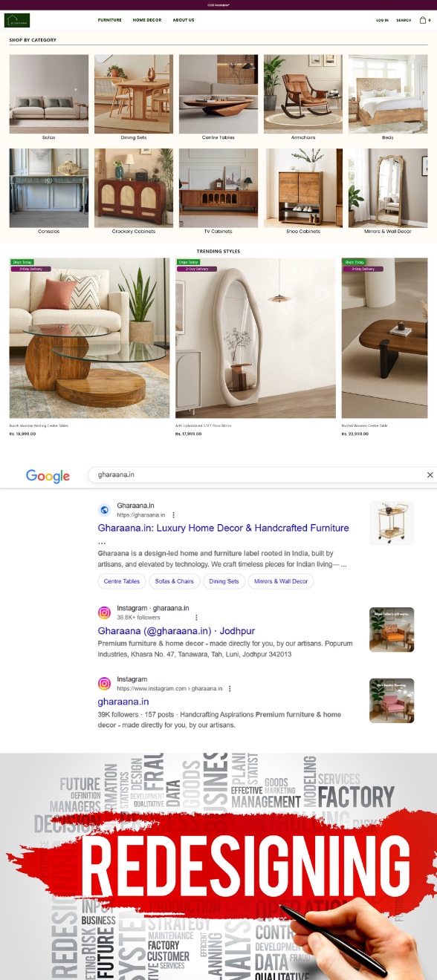Open the Home Decor menu
Viewport: 437px width, 980px height.
click(147, 20)
